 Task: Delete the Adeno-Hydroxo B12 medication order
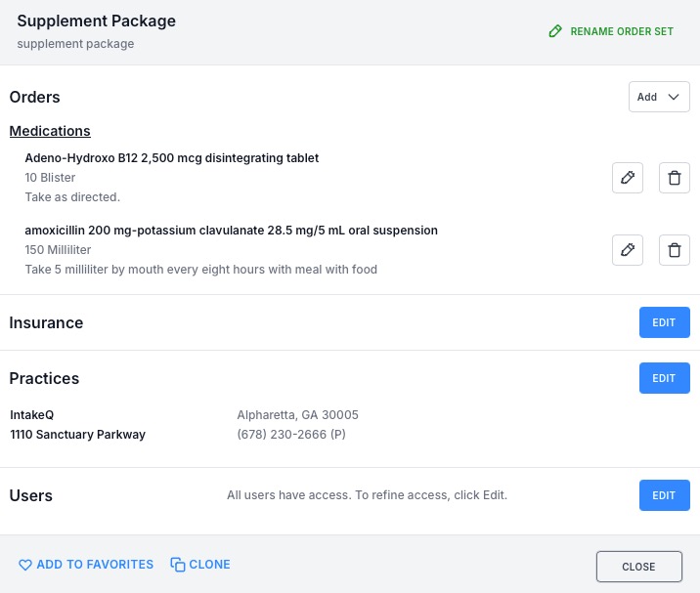(x=675, y=178)
